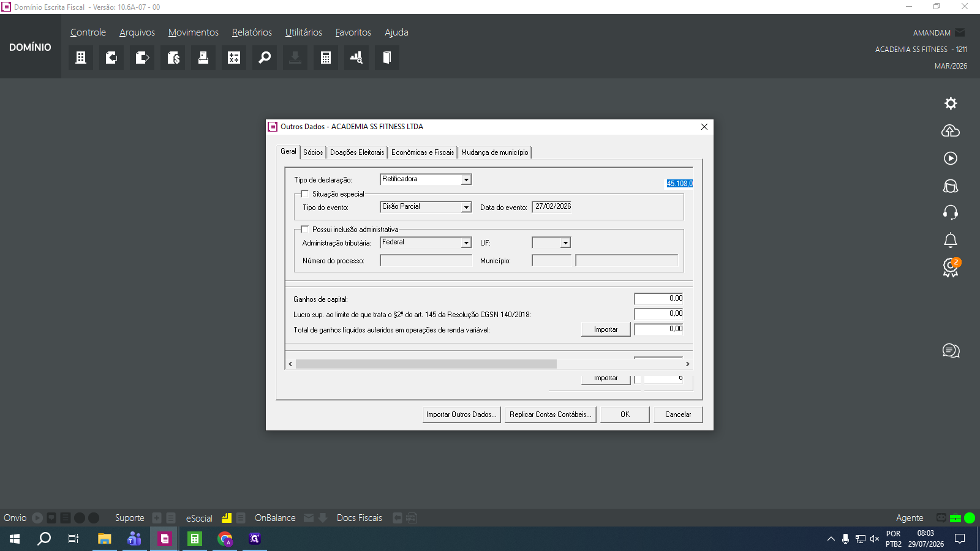This screenshot has width=980, height=551.
Task: Open the Controle menu
Action: (x=88, y=32)
